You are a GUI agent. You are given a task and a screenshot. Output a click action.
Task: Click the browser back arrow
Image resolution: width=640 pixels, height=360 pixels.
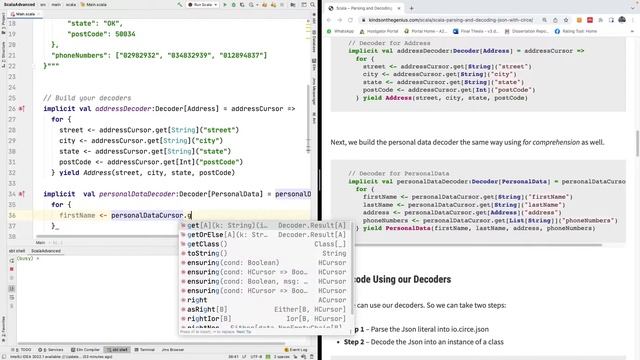[329, 20]
